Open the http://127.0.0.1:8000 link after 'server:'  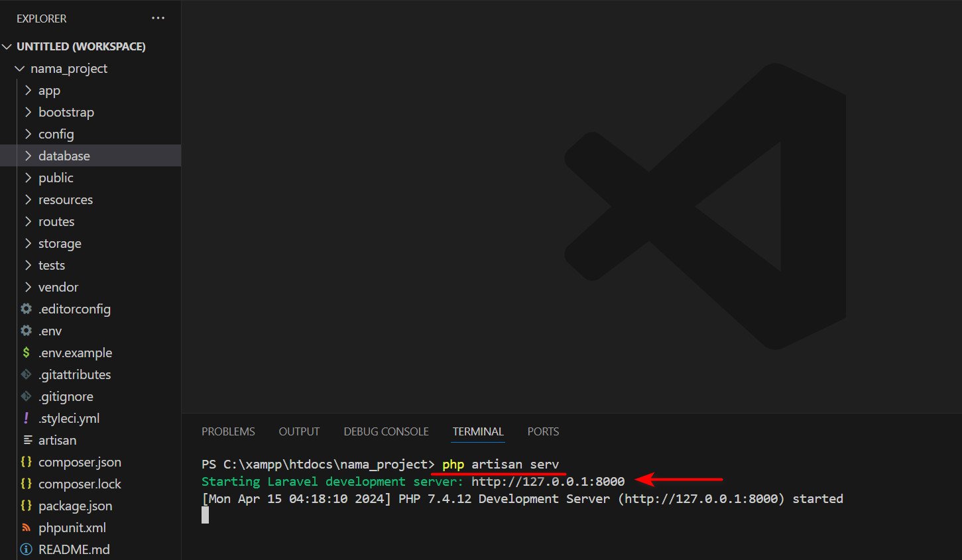pos(548,481)
